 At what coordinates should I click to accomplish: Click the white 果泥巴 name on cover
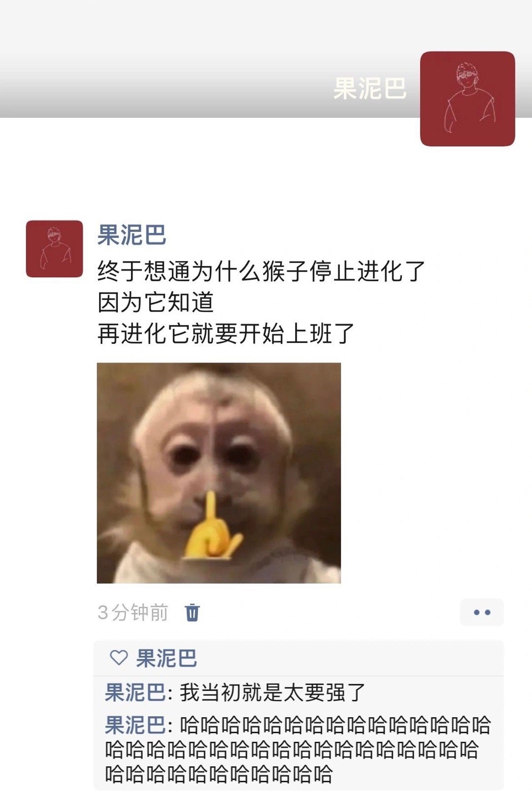370,89
